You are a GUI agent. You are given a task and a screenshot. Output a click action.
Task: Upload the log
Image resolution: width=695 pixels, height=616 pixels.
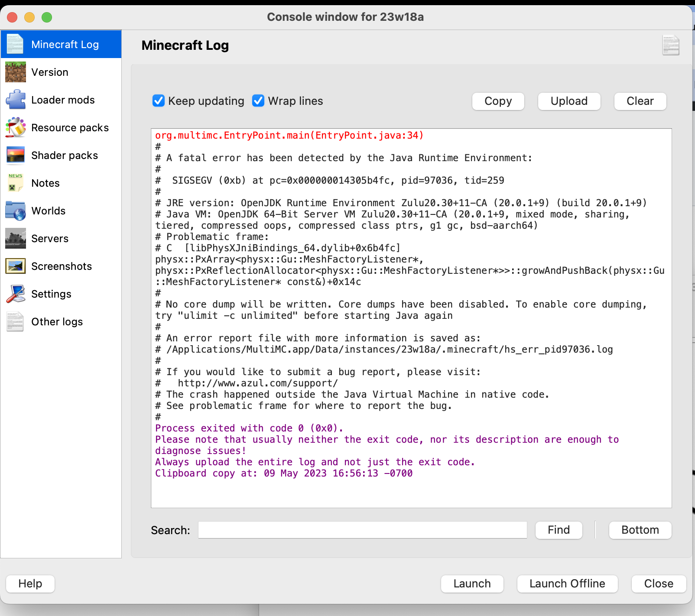(x=569, y=101)
